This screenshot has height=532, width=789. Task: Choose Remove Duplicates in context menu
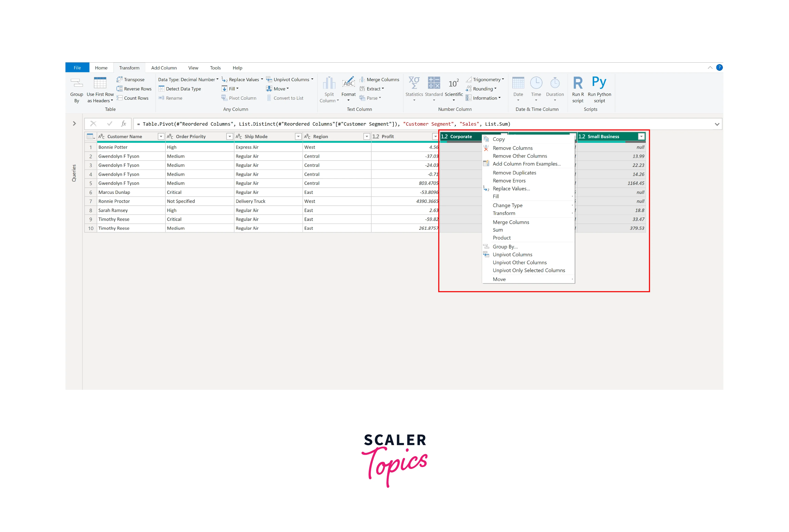pyautogui.click(x=514, y=173)
